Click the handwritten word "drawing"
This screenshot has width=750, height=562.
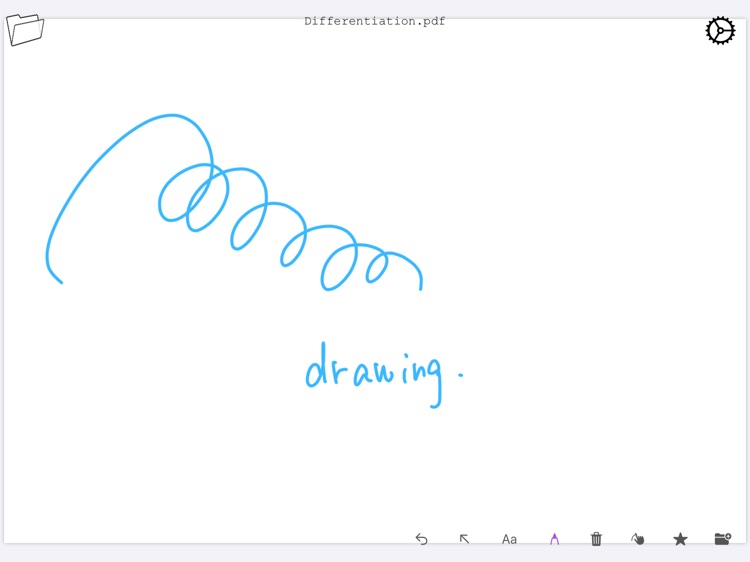[x=373, y=372]
